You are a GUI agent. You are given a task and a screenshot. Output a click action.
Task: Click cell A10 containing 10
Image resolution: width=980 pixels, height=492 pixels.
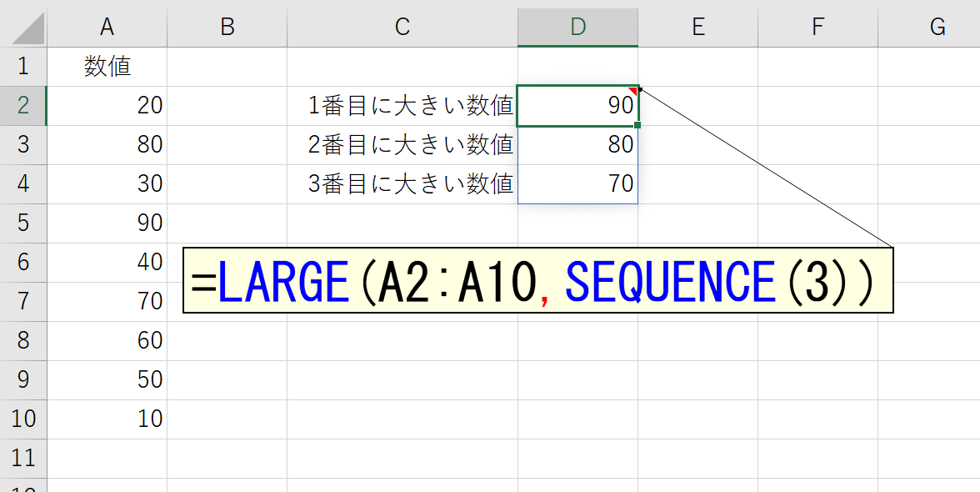coord(107,419)
